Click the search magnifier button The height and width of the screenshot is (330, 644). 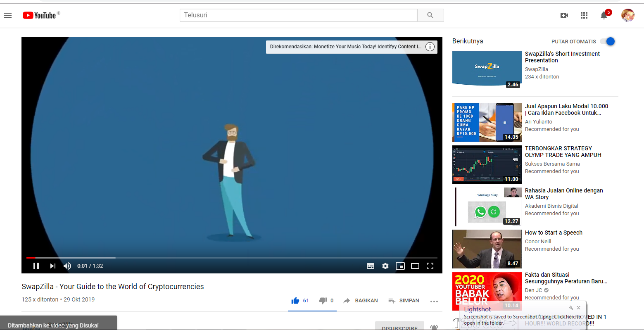pos(430,15)
